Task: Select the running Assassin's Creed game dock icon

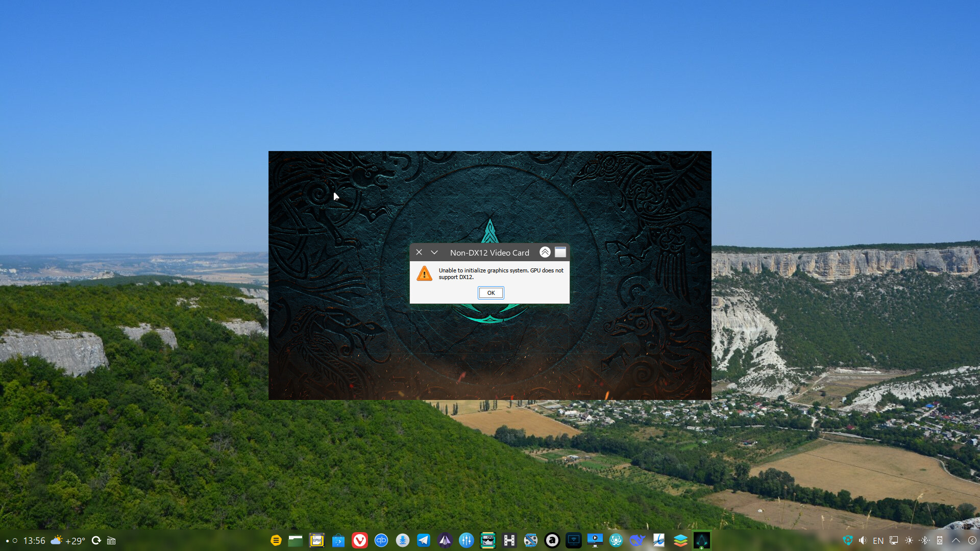Action: pos(702,540)
